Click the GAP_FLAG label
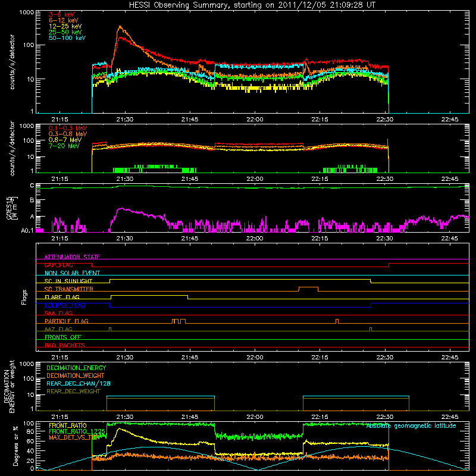 point(58,265)
